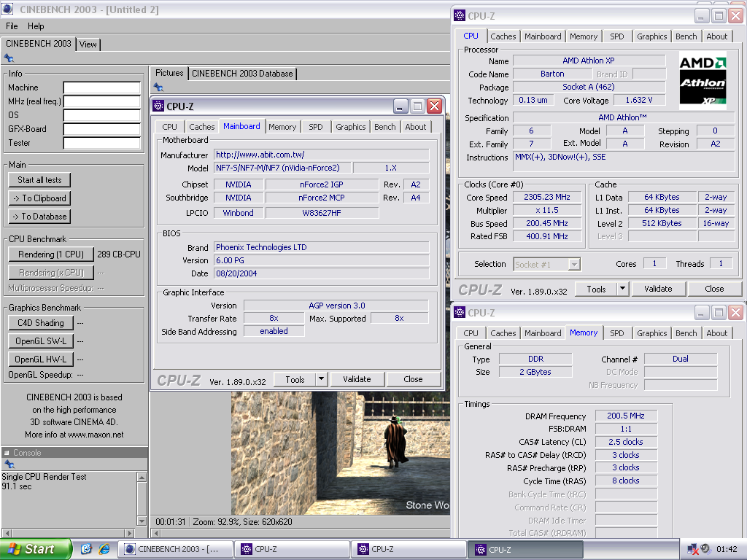Click Tools button in CPU tab window
The image size is (747, 560).
tap(596, 289)
